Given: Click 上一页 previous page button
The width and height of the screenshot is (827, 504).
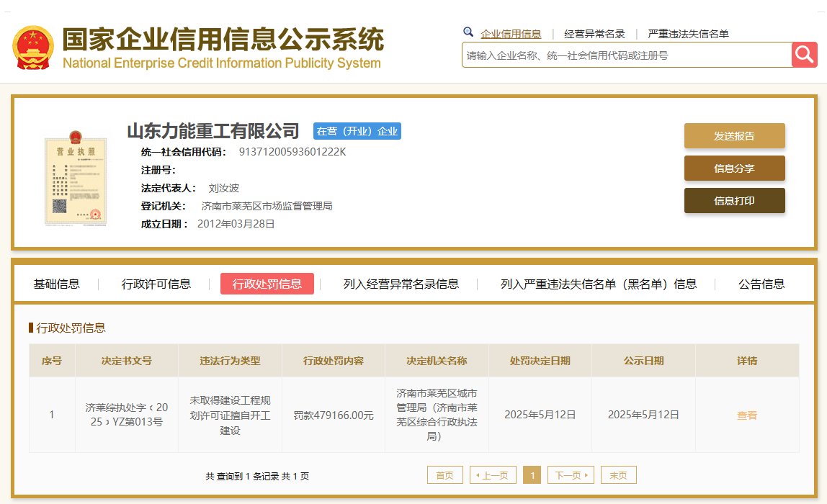Looking at the screenshot, I should (493, 475).
